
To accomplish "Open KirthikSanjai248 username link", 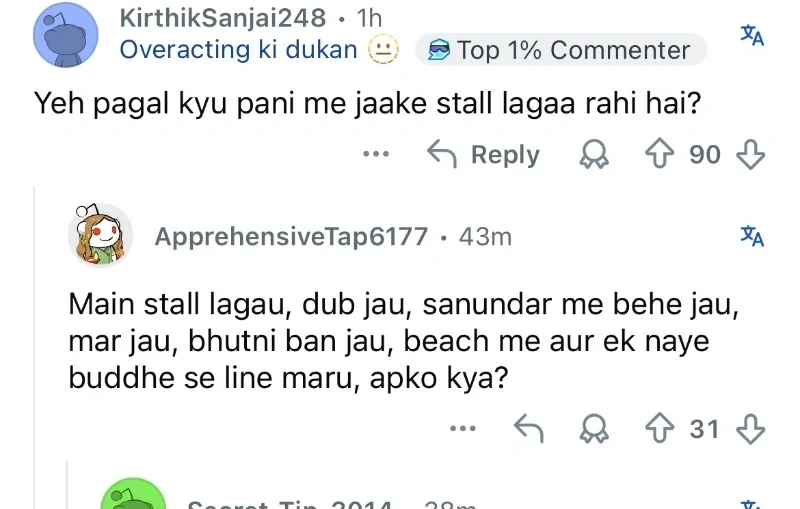I will click(222, 18).
